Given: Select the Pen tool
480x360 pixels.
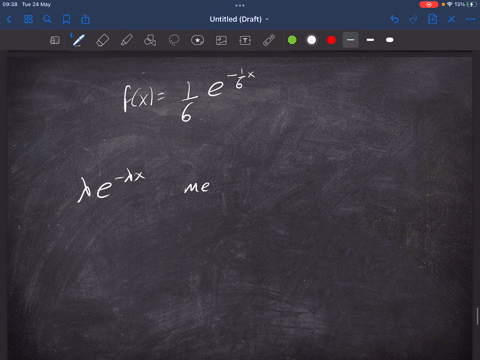Looking at the screenshot, I should tap(78, 40).
